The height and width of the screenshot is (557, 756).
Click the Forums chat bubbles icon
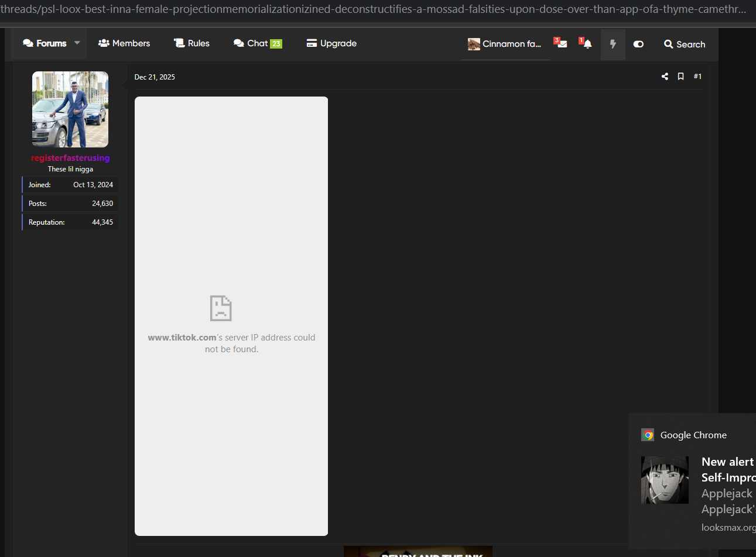click(28, 43)
